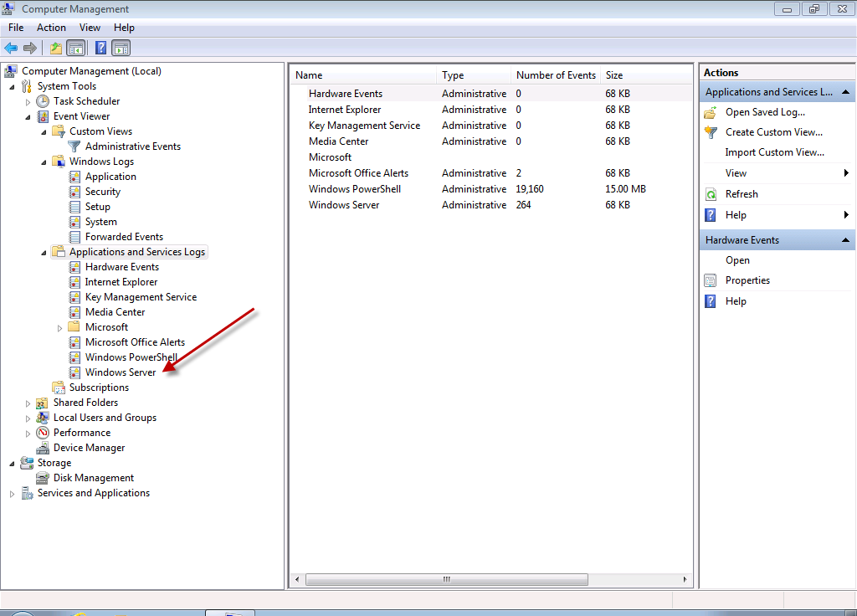
Task: Open the View menu in menu bar
Action: click(x=90, y=28)
